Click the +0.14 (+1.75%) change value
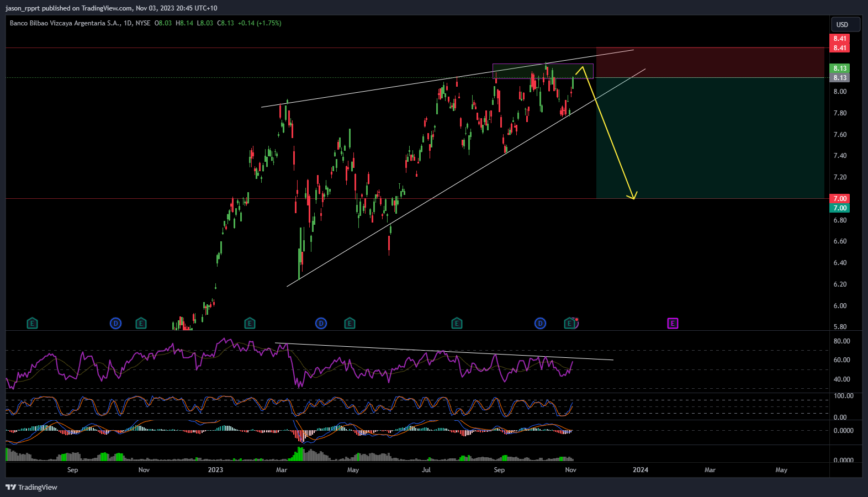Viewport: 868px width, 497px height. click(x=260, y=23)
